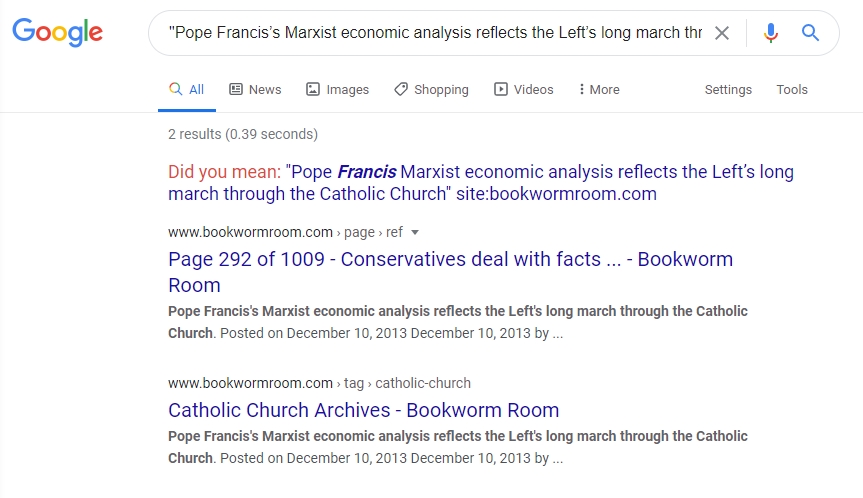863x498 pixels.
Task: Open search Tools
Action: [792, 89]
